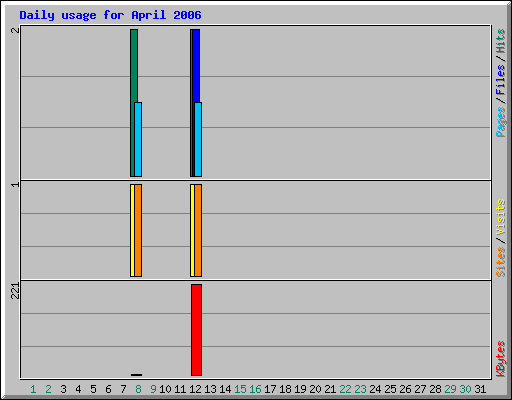Click the 'Sites' legend label
This screenshot has width=512, height=400.
500,262
